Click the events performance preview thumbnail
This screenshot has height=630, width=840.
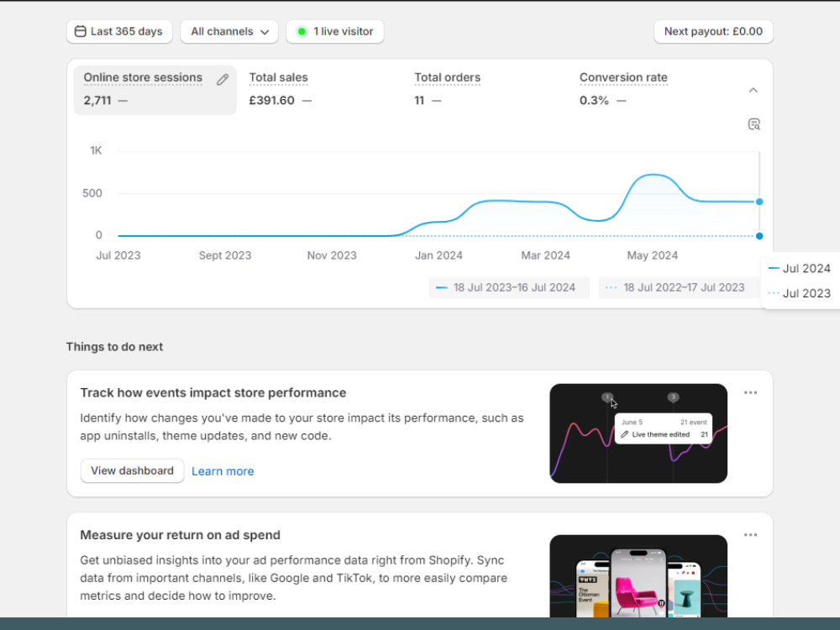[638, 433]
